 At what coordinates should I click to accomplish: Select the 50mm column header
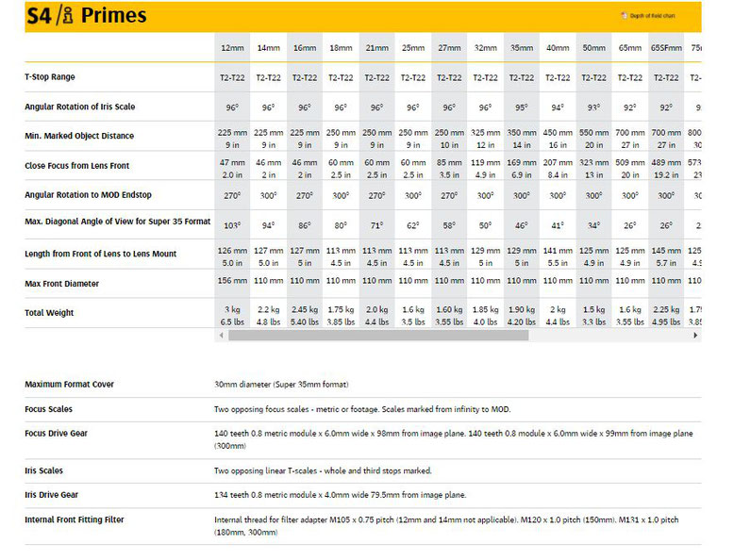(593, 48)
